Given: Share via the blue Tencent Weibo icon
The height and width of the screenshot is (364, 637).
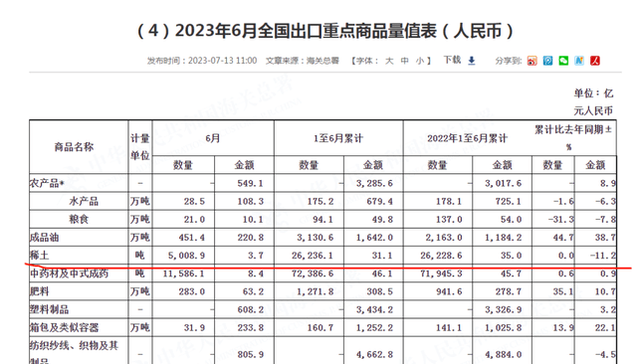Looking at the screenshot, I should pos(548,61).
